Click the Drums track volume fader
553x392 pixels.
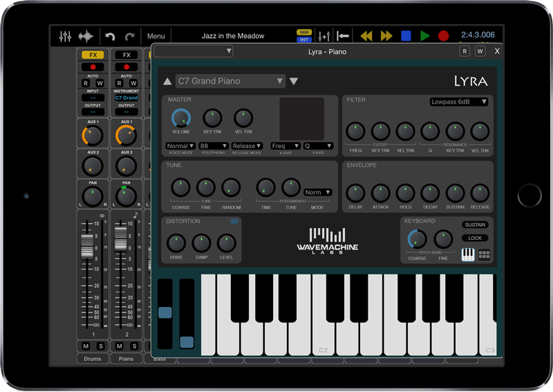coord(87,246)
